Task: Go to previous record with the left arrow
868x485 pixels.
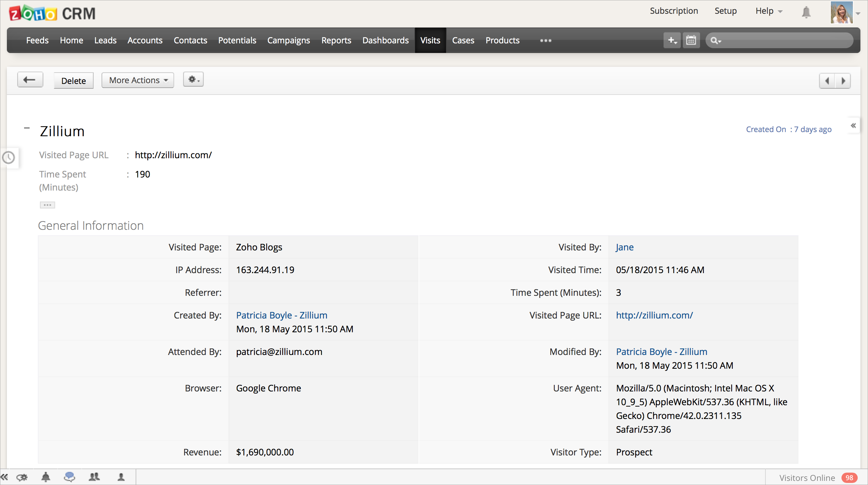Action: 827,81
